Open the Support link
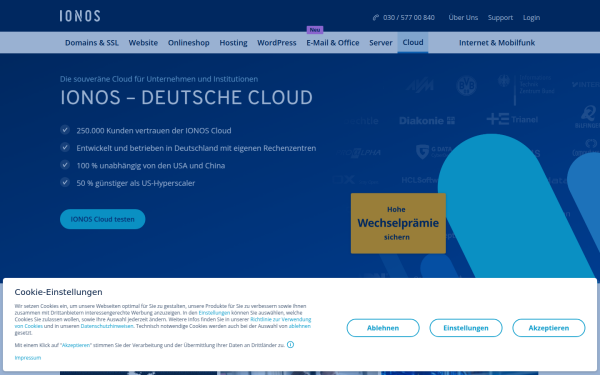 coord(500,18)
